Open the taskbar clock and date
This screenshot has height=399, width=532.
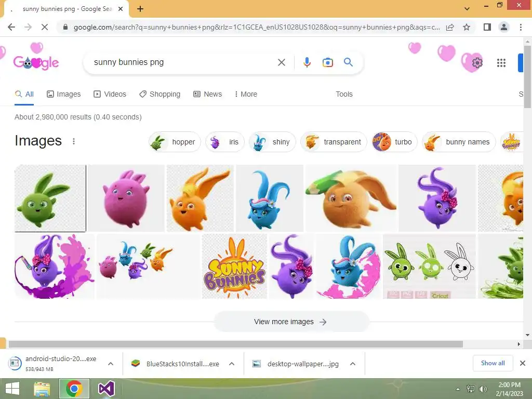pos(509,389)
